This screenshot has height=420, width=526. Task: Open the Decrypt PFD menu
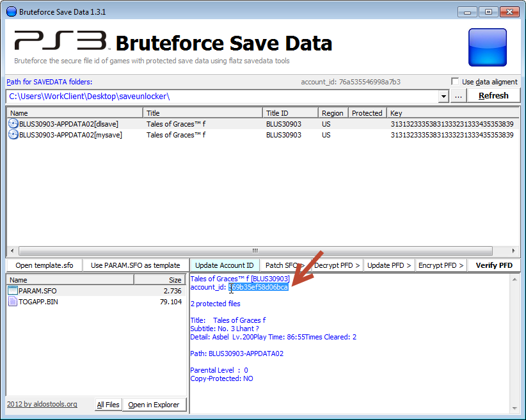click(337, 265)
